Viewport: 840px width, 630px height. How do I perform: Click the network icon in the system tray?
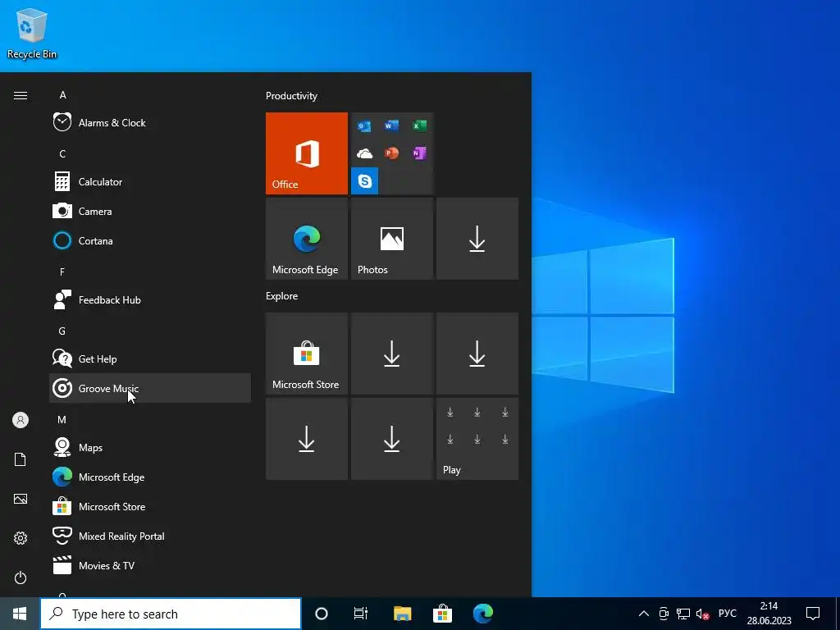click(x=683, y=614)
